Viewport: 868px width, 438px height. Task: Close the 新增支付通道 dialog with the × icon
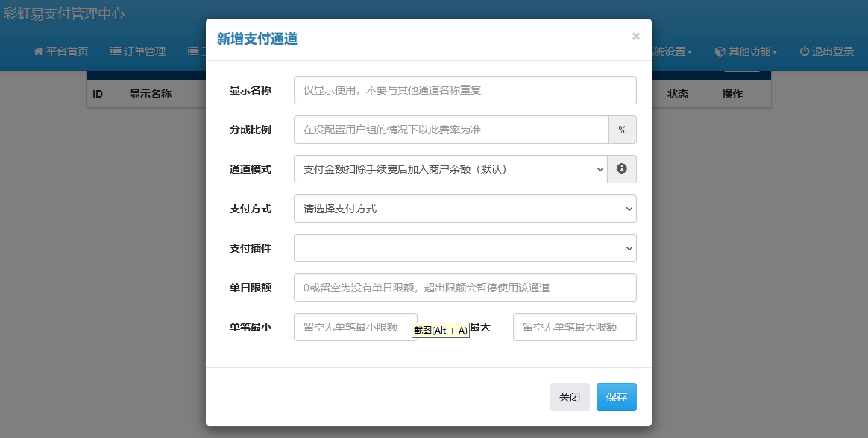click(x=635, y=36)
